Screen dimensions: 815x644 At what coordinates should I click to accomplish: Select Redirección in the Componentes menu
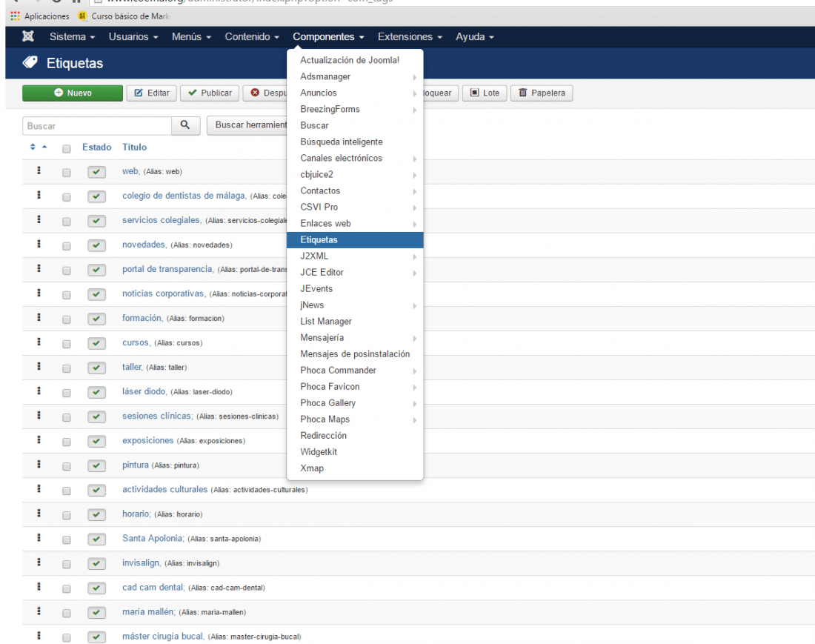click(x=355, y=436)
